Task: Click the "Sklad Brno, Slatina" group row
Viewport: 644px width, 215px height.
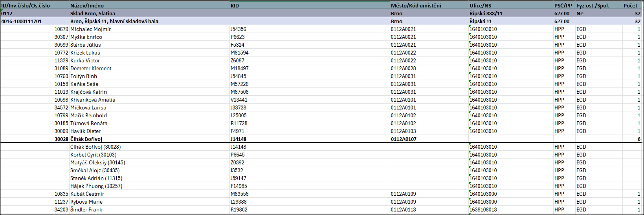Action: (93, 13)
